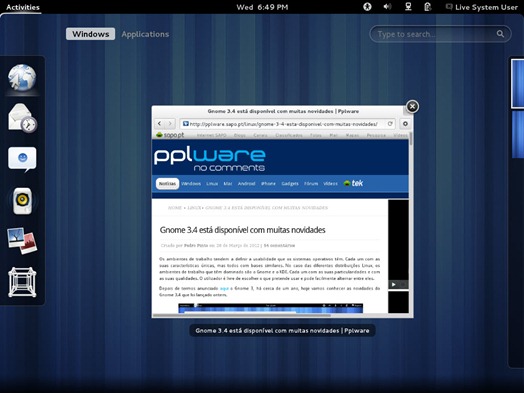Open the Android site navigation item
The height and width of the screenshot is (393, 524).
pos(246,183)
